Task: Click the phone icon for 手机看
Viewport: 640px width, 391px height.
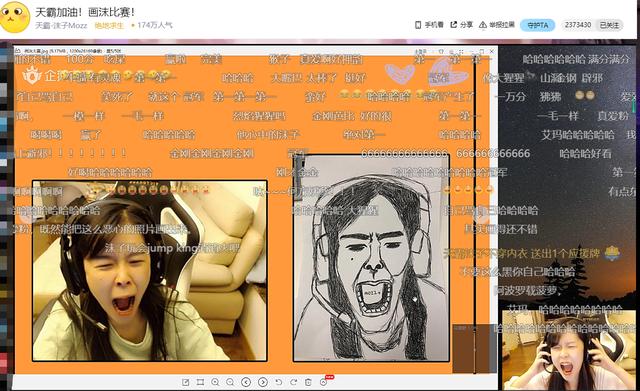Action: pyautogui.click(x=418, y=25)
